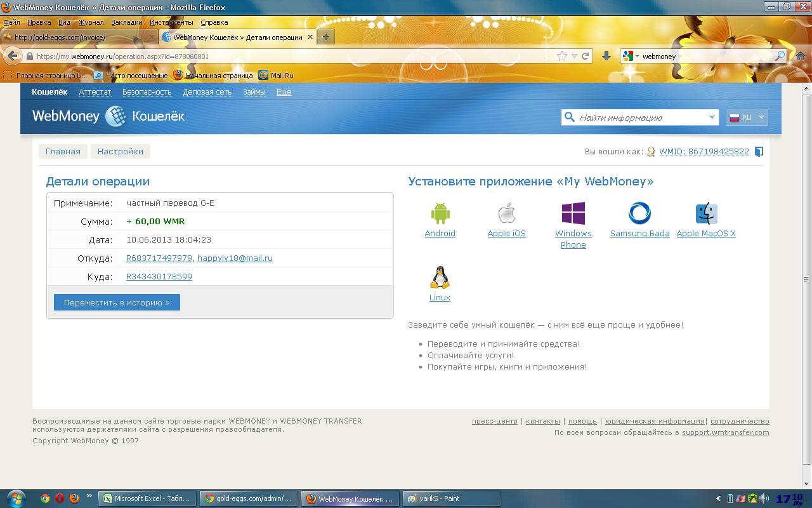Open the Закладки menu
Screen dimensions: 812x508
coord(127,22)
